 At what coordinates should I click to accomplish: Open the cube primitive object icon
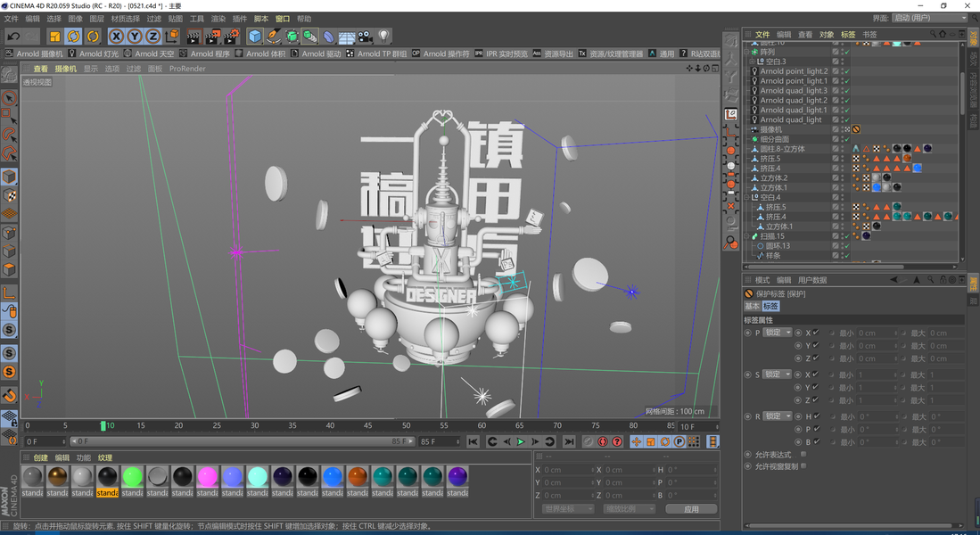tap(255, 37)
